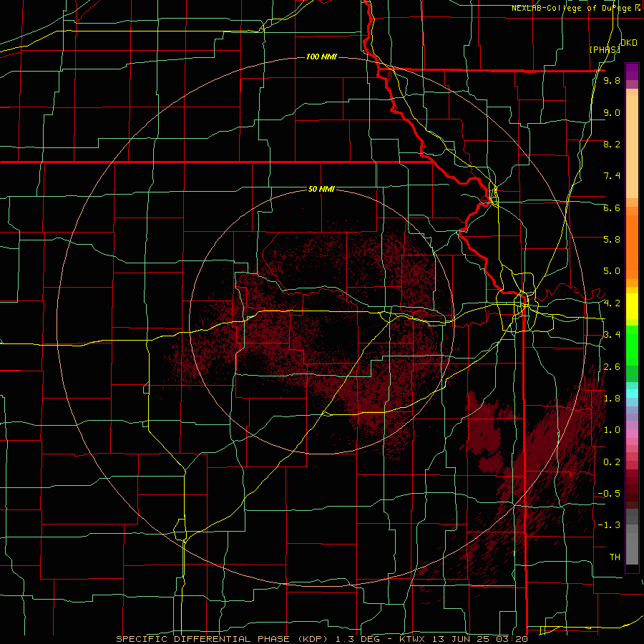Click the 13 JUN 25 03:20 timestamp

click(481, 640)
